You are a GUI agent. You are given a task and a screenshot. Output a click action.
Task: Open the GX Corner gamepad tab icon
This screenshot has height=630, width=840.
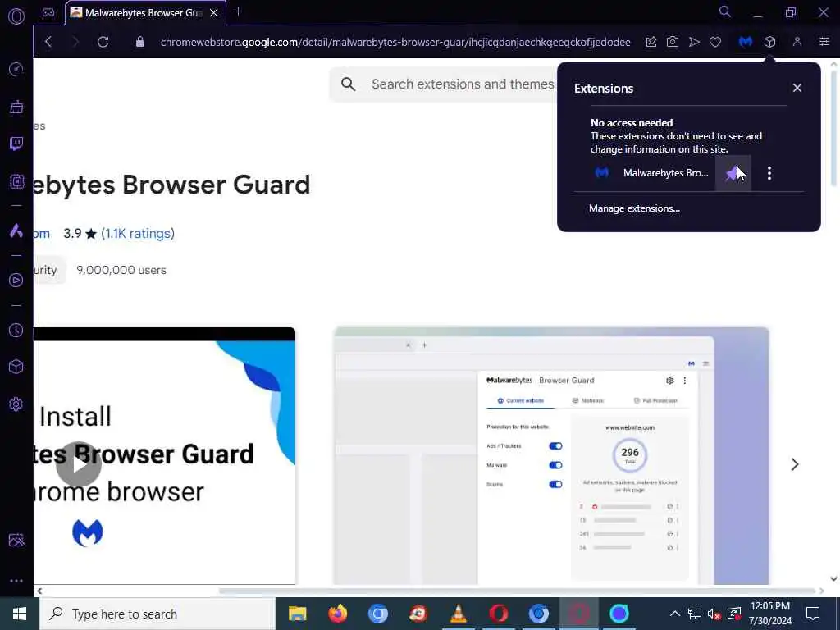(x=48, y=13)
